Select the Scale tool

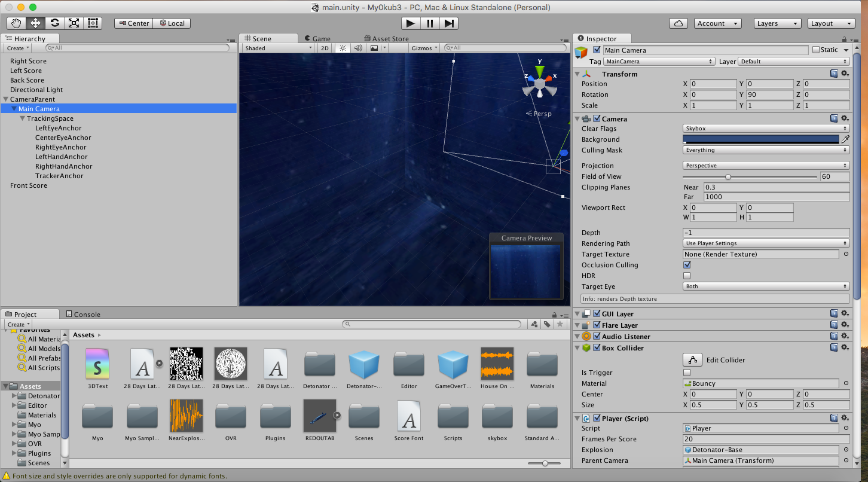74,23
